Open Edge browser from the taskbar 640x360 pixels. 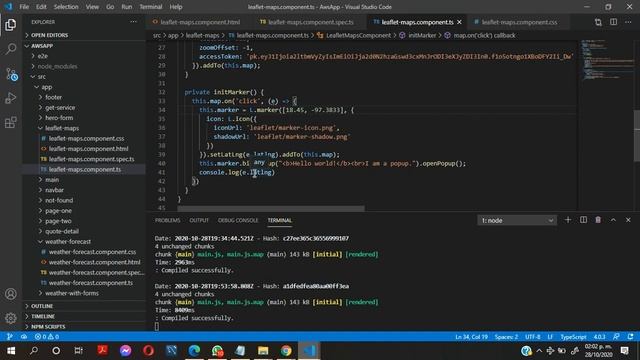194,351
